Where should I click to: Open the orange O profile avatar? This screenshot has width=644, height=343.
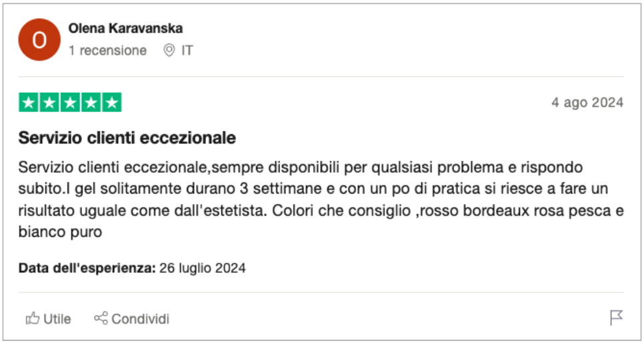tap(39, 39)
